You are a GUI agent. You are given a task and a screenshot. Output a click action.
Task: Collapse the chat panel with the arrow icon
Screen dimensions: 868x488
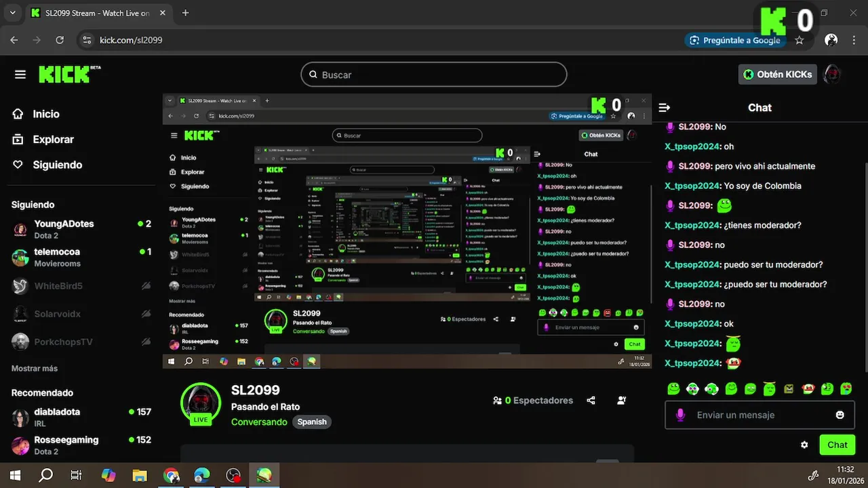(x=665, y=108)
